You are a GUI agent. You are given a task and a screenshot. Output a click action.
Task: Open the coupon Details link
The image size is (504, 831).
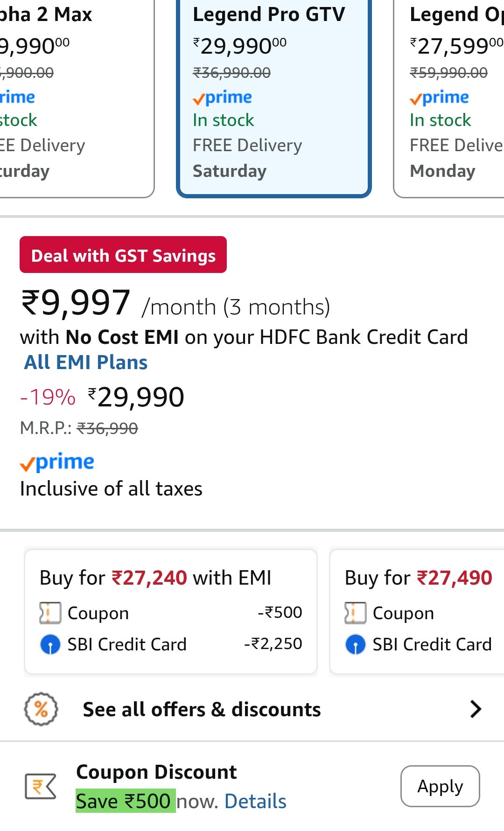pos(255,801)
